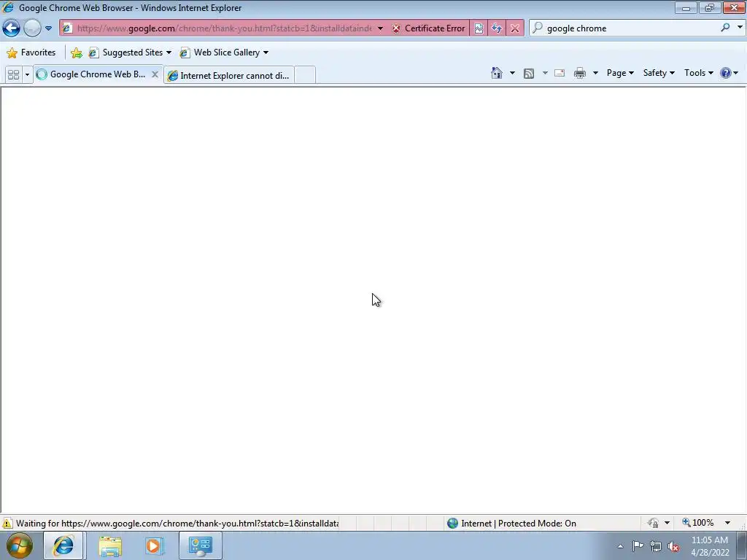Expand the Print options dropdown arrow
The width and height of the screenshot is (747, 560).
595,73
